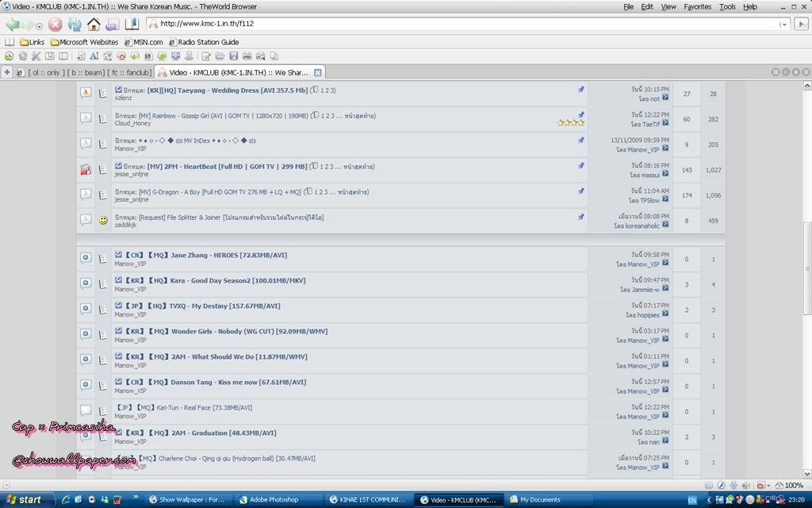Expand hidden quick launch items chevron
Image resolution: width=812 pixels, height=508 pixels.
(x=136, y=497)
